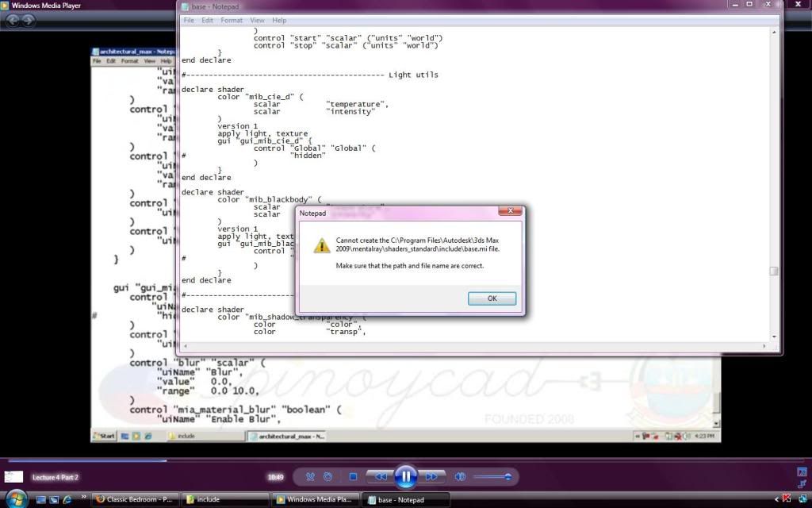Stop playback in Windows Media Player

tap(353, 476)
